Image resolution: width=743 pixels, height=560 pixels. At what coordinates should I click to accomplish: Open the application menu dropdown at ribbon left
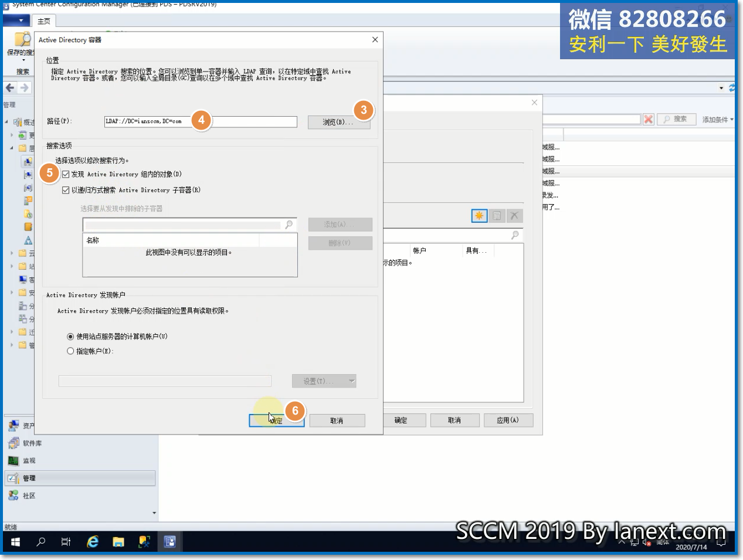(x=17, y=21)
